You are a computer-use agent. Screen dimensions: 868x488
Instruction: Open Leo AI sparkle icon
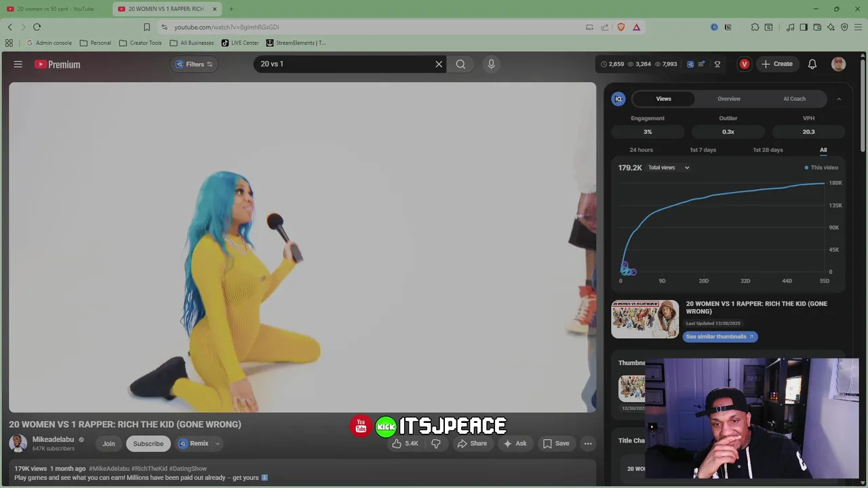831,27
